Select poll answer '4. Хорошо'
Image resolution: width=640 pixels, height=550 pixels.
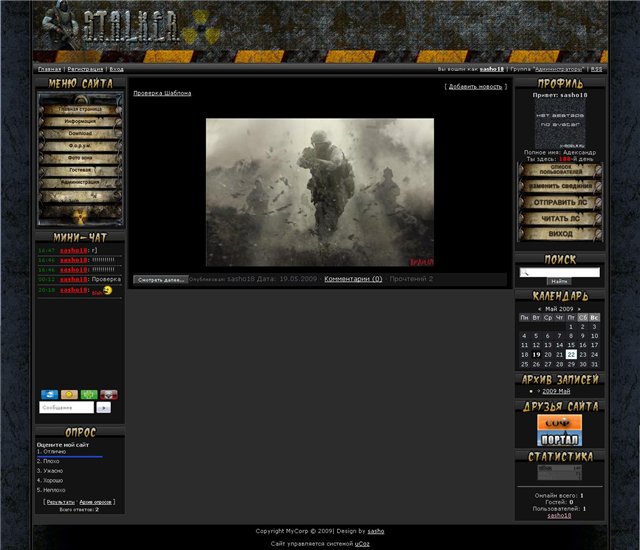(x=50, y=481)
